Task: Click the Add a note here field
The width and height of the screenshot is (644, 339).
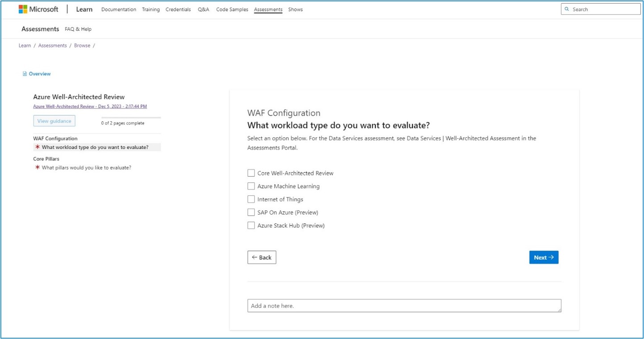Action: pyautogui.click(x=404, y=306)
